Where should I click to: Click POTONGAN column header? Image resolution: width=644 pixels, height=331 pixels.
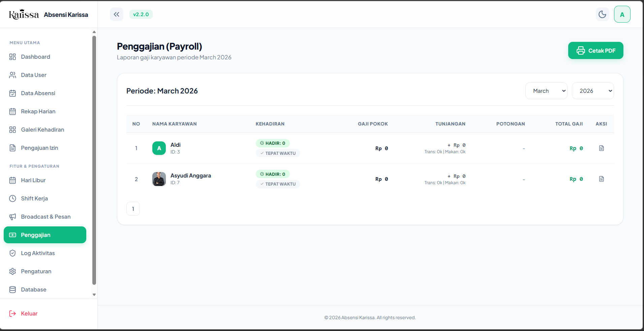[511, 124]
